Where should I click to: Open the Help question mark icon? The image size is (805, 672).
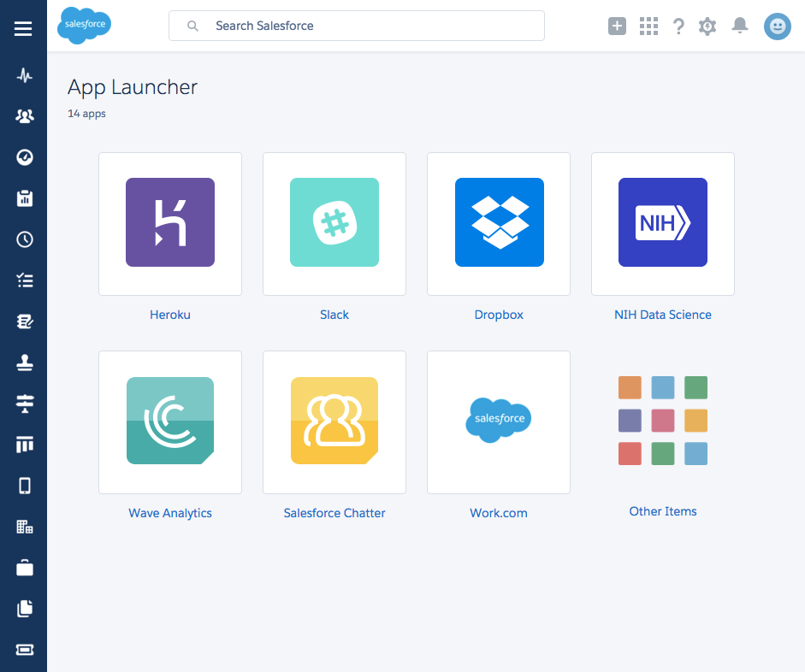[x=678, y=26]
